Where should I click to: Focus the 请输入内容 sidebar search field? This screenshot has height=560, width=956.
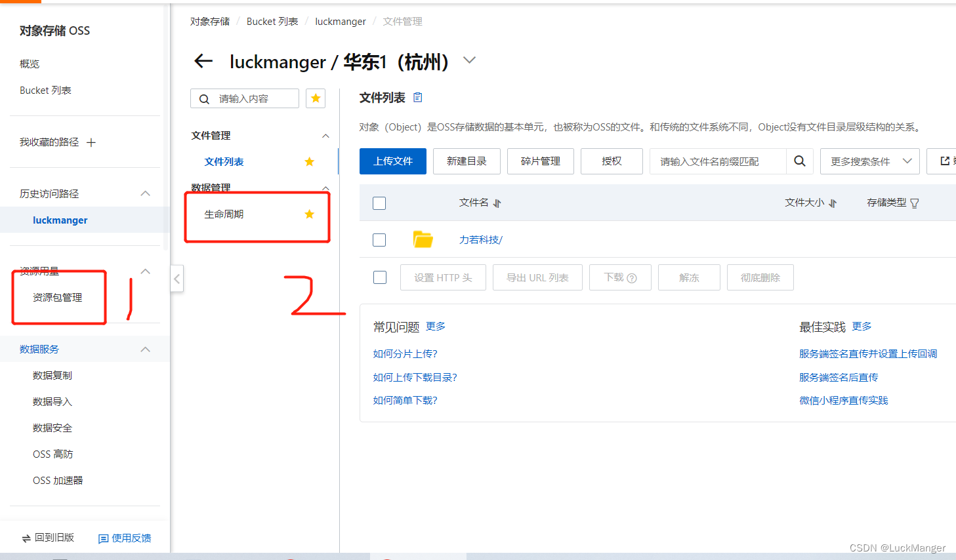point(245,98)
